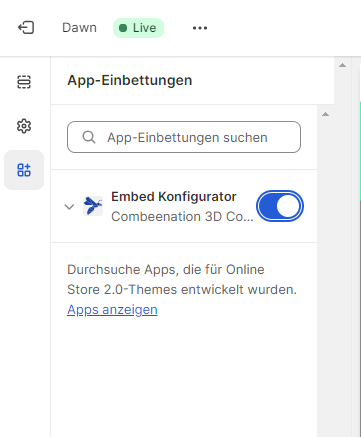Screen dimensions: 361x437
Task: Focus the App-Einbettungen suchen search field
Action: tap(184, 137)
